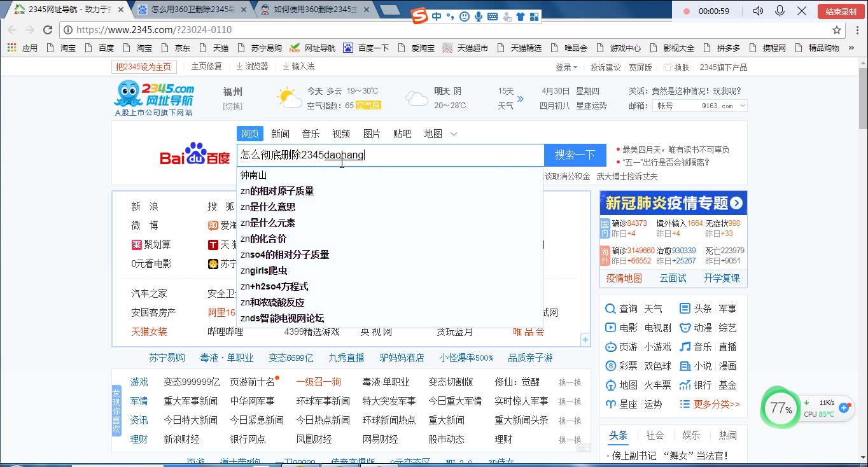
Task: Click the magnifier icon next to 查询
Action: (610, 309)
